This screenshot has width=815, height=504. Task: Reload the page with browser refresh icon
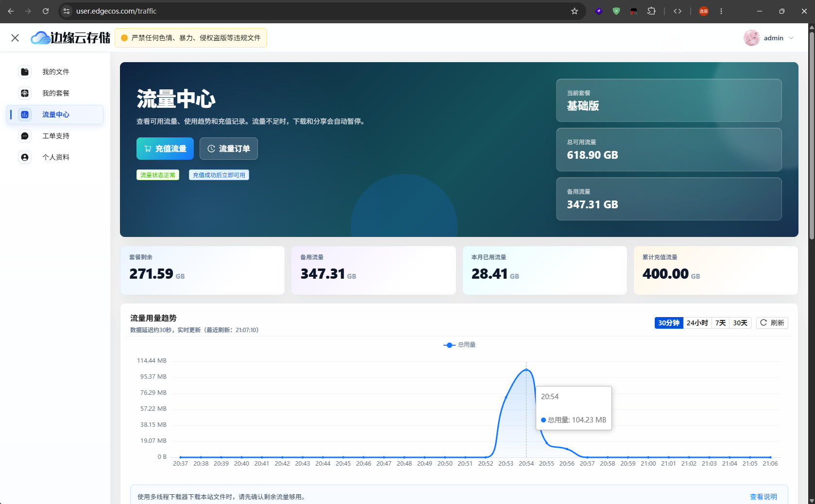(46, 11)
